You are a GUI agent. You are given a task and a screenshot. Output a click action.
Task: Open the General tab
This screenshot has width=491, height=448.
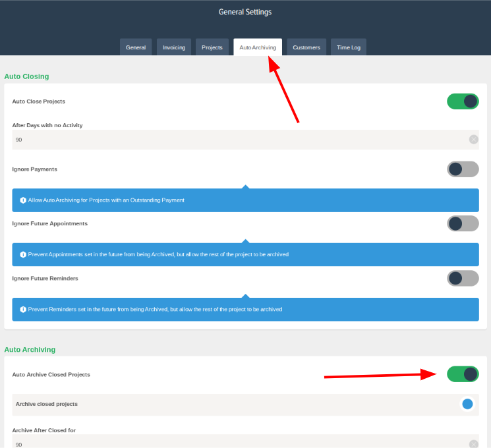point(136,47)
